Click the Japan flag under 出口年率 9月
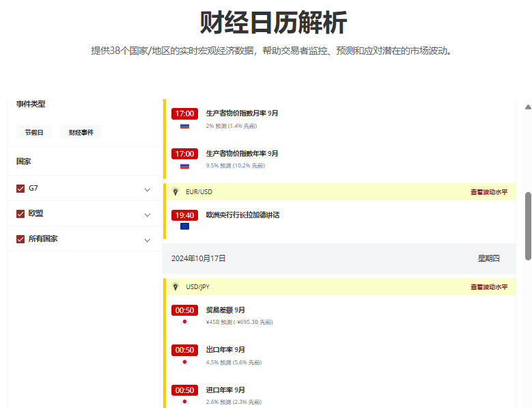 (x=184, y=362)
